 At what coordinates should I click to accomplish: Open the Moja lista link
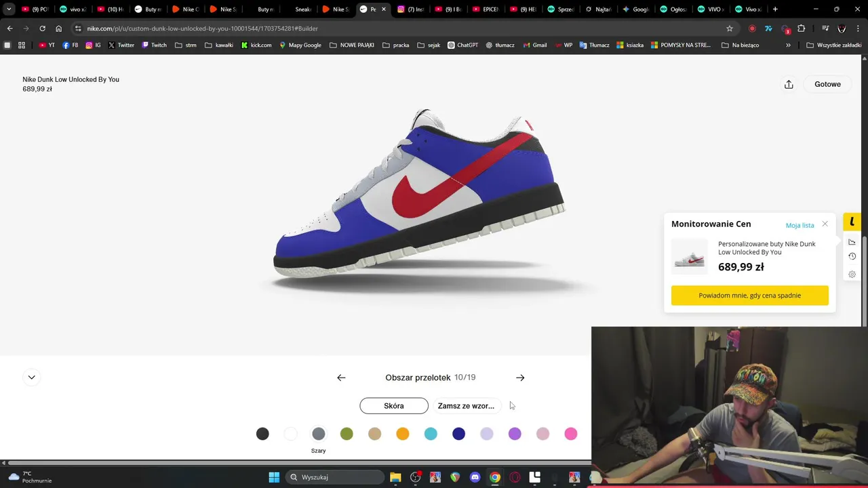(800, 225)
